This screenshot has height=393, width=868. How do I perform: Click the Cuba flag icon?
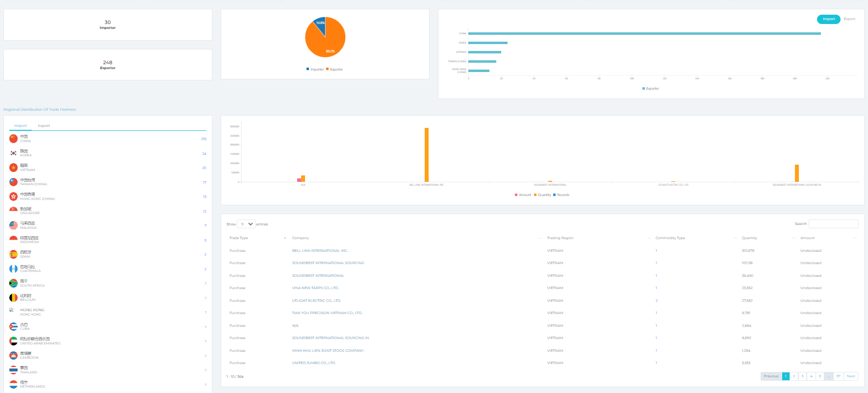coord(13,326)
